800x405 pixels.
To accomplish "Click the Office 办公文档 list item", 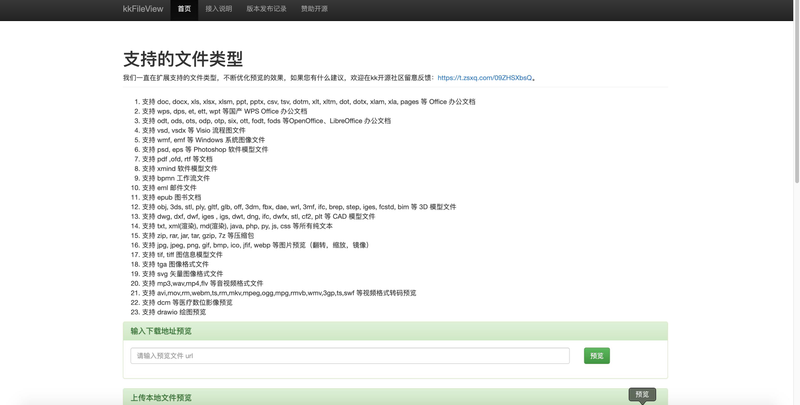I will [308, 102].
